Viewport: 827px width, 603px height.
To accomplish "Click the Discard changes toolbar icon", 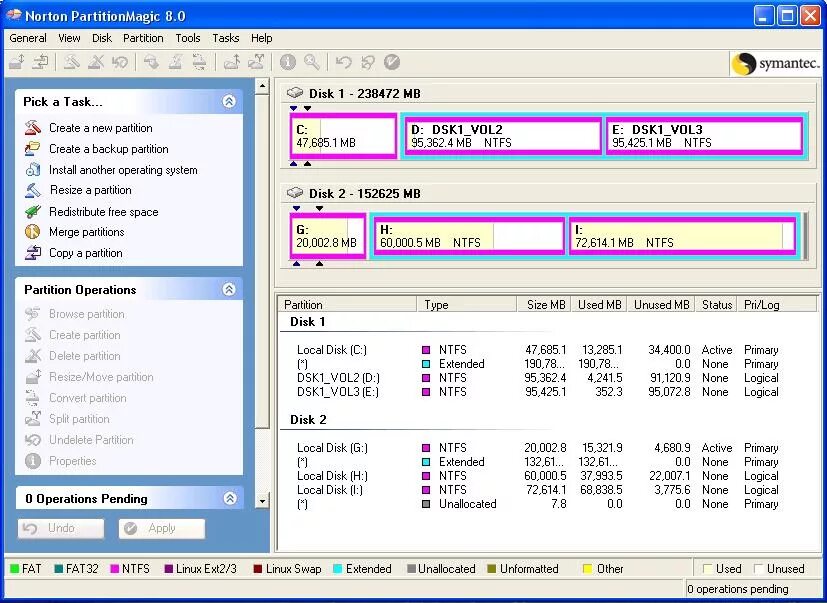I will pyautogui.click(x=368, y=62).
